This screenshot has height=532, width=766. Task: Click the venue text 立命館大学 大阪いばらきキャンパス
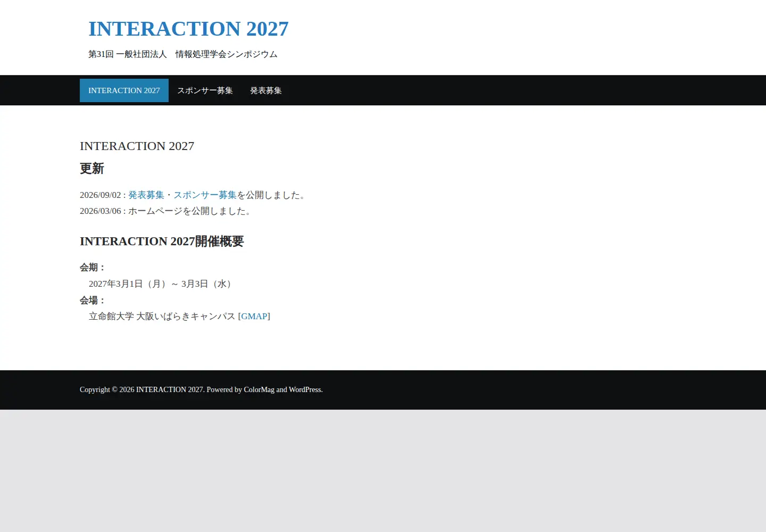tap(162, 316)
